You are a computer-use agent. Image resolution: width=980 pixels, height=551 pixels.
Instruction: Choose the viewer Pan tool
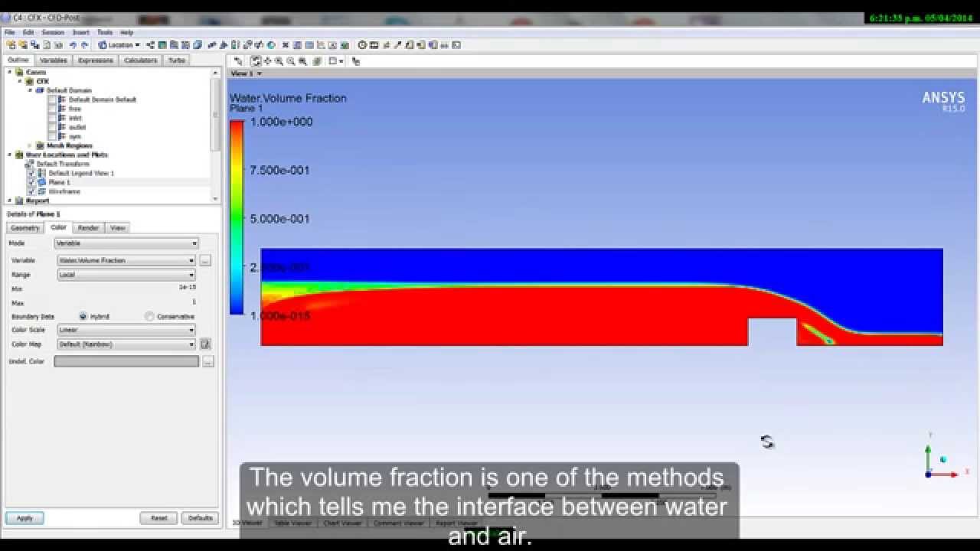click(267, 61)
